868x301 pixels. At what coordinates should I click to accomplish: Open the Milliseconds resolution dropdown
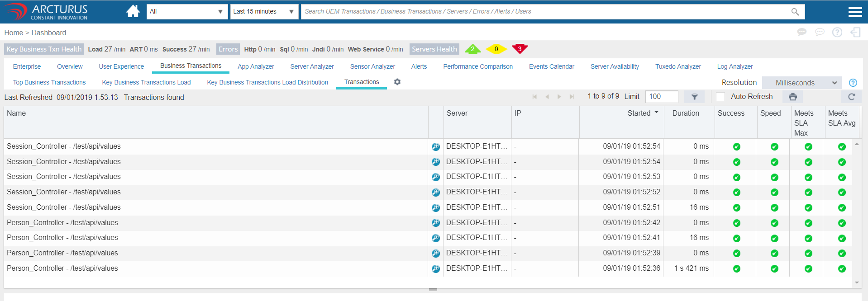coord(801,83)
